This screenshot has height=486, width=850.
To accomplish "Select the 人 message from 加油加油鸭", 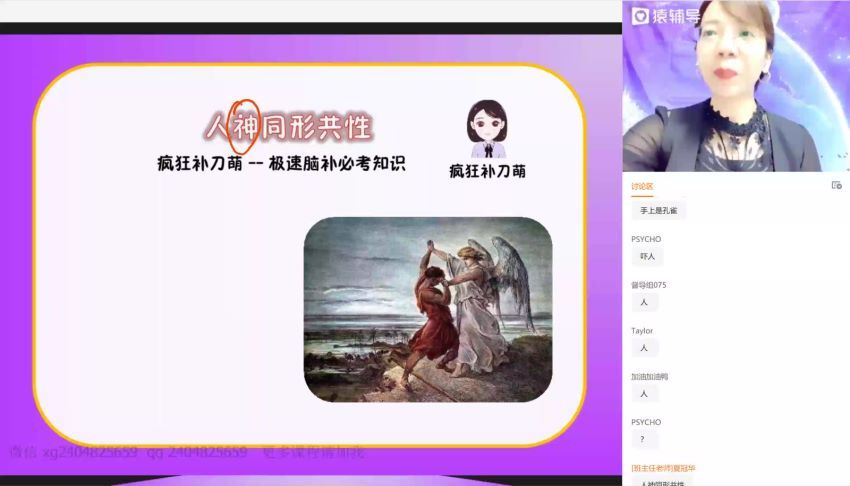I will 645,394.
